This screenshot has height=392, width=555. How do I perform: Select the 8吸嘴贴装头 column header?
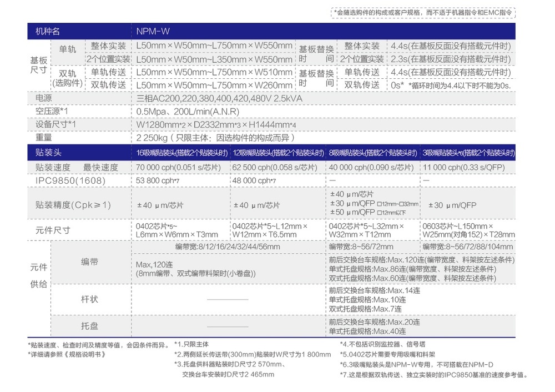pos(374,153)
